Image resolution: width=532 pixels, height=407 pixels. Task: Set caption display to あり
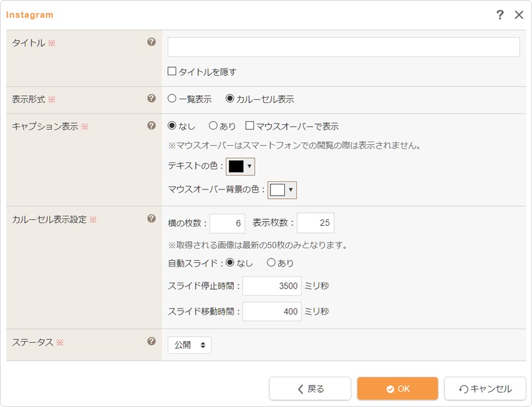(213, 126)
